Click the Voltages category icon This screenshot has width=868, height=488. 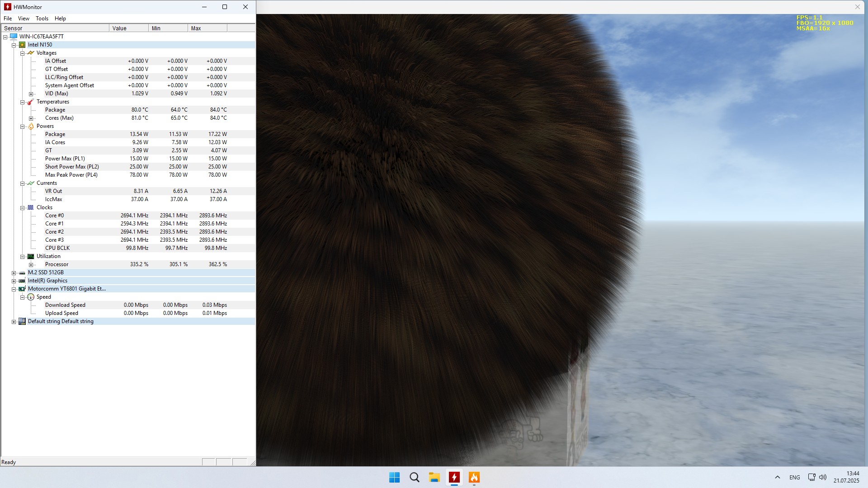coord(31,53)
